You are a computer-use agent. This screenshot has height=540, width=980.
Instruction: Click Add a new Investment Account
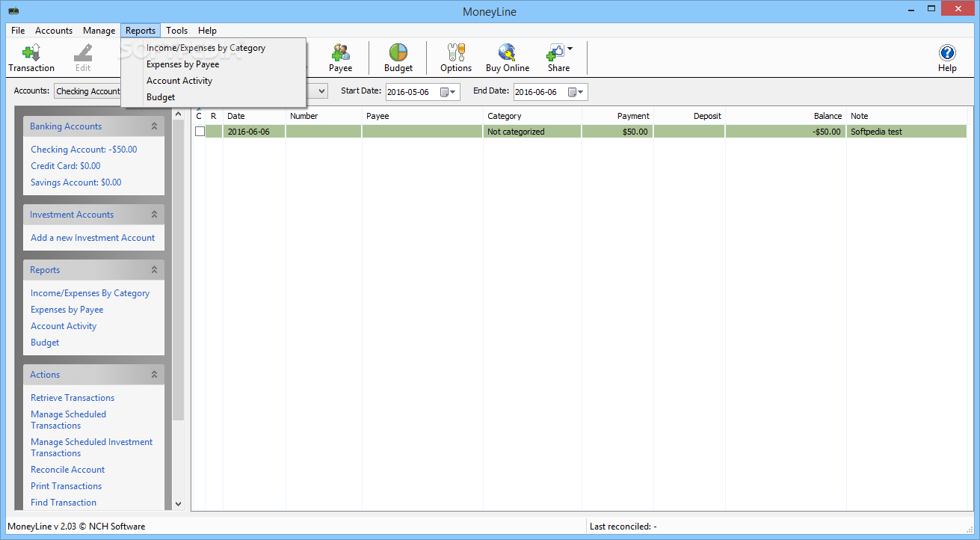click(x=93, y=238)
